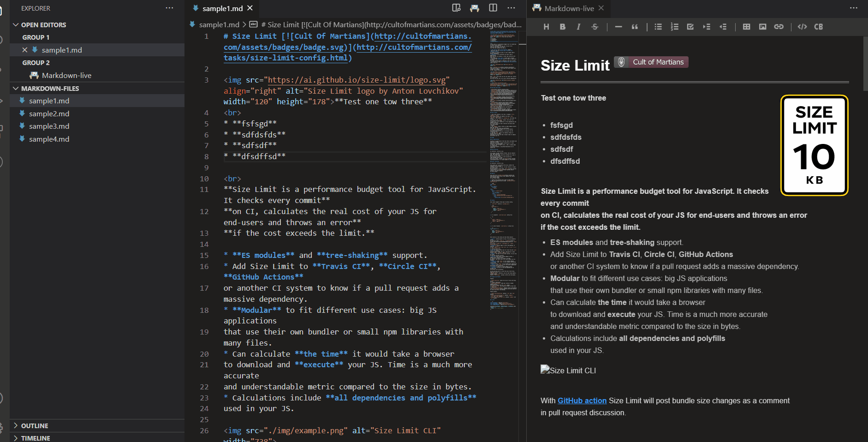This screenshot has width=868, height=442.
Task: Close sample1.md in Open Editors list
Action: [x=25, y=50]
